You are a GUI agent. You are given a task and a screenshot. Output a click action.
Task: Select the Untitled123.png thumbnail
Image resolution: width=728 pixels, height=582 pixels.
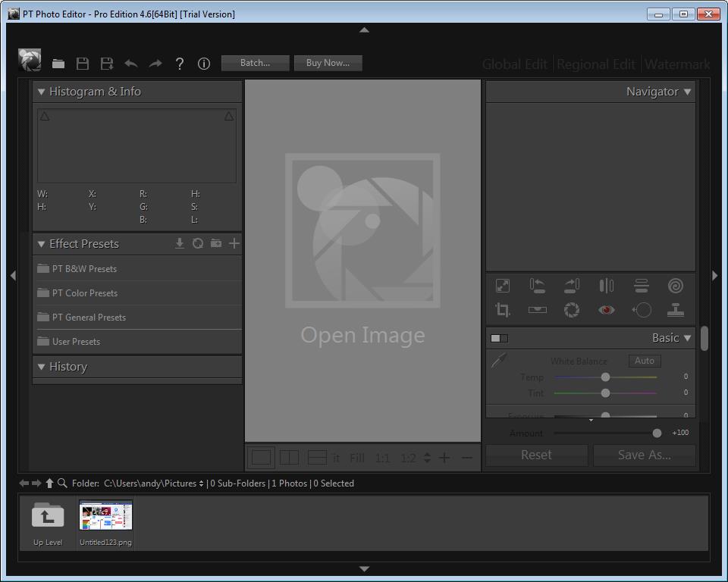tap(105, 523)
